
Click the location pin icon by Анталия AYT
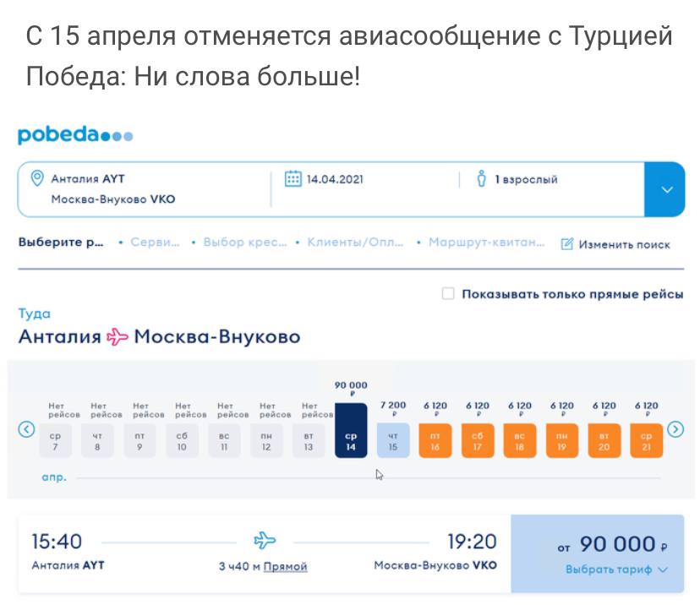click(37, 178)
